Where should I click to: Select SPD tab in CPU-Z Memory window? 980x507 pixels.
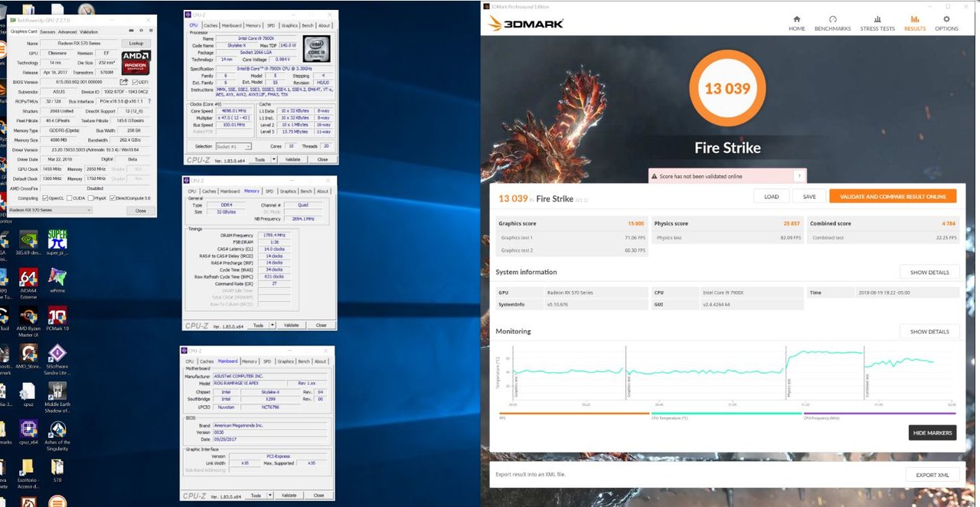coord(269,191)
